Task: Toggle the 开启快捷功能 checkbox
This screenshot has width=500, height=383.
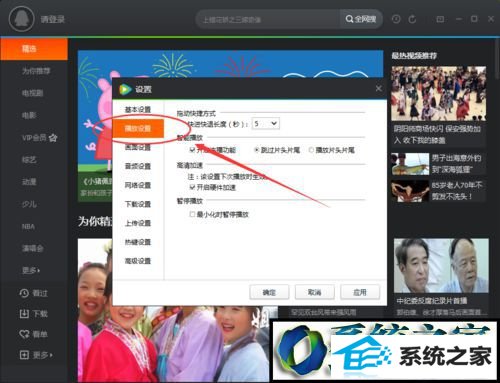Action: pos(192,150)
